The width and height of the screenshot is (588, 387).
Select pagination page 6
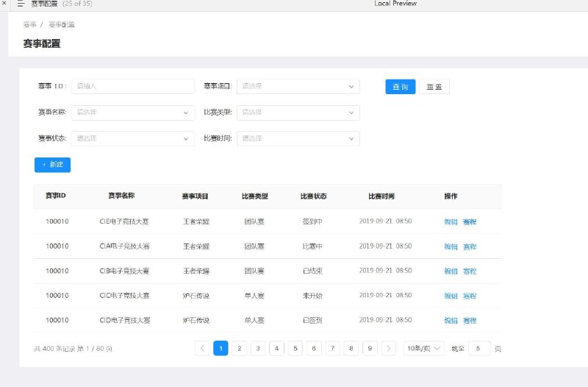point(314,348)
